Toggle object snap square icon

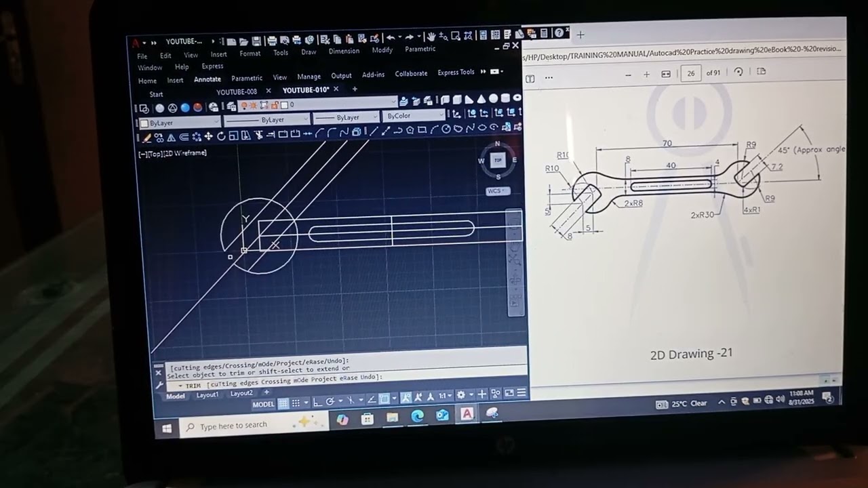tap(384, 399)
